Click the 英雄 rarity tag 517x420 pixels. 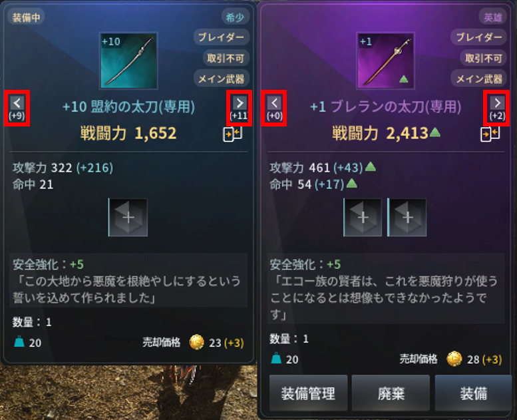pyautogui.click(x=492, y=17)
